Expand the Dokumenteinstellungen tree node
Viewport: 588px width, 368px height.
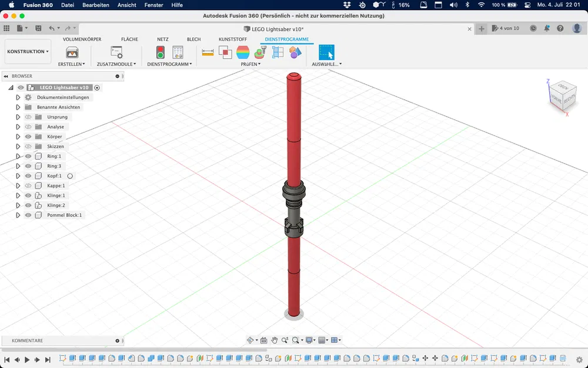pyautogui.click(x=18, y=97)
